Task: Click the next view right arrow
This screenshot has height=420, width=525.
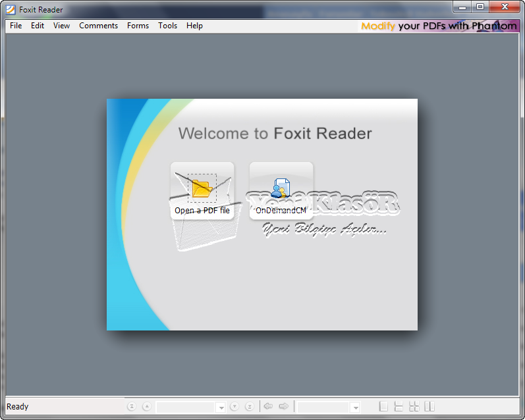Action: tap(284, 406)
